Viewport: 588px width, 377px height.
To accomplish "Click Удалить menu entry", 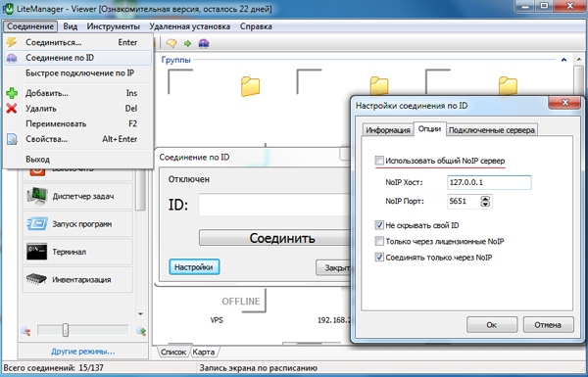I will point(78,109).
